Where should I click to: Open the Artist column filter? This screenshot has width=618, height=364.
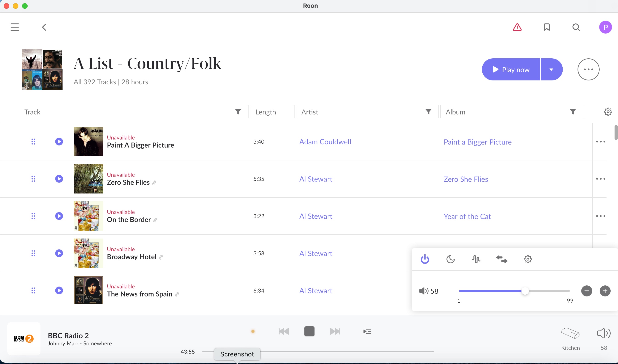pos(428,112)
